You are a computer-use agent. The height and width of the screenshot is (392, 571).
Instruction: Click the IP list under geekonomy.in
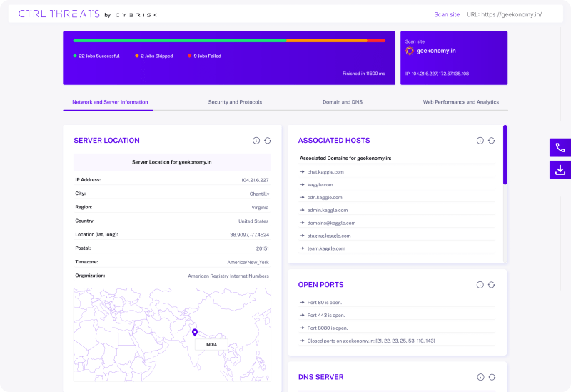437,74
